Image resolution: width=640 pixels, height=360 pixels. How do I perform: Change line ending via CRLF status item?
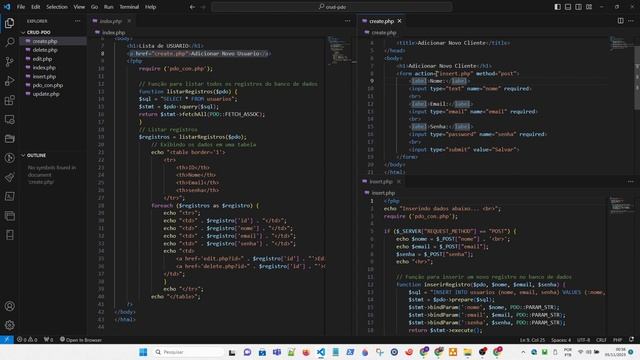[601, 340]
